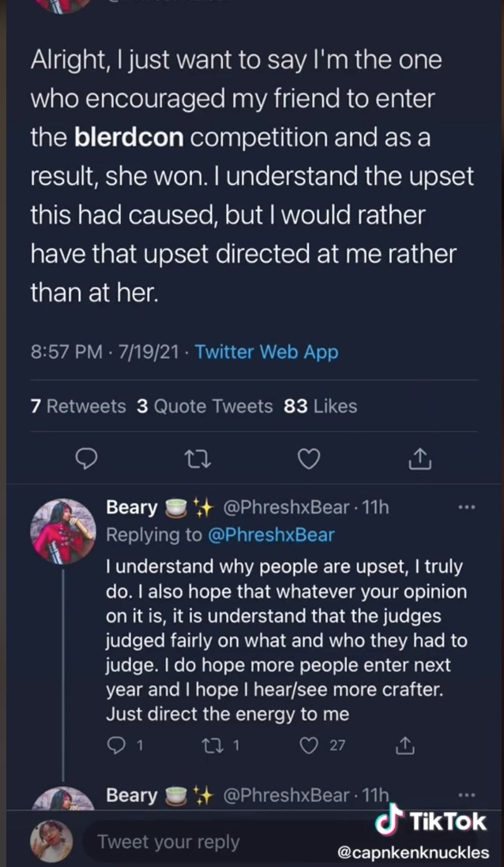The height and width of the screenshot is (867, 504).
Task: View the 83 Likes list
Action: coord(320,406)
